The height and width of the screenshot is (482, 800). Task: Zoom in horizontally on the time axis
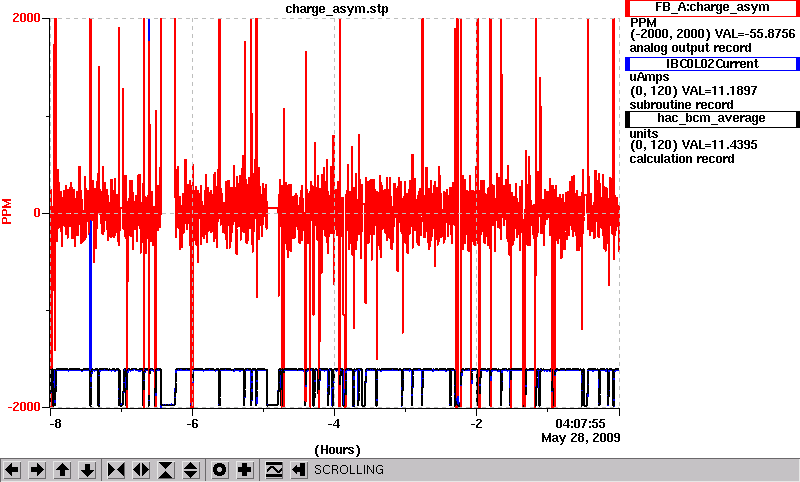tap(116, 469)
